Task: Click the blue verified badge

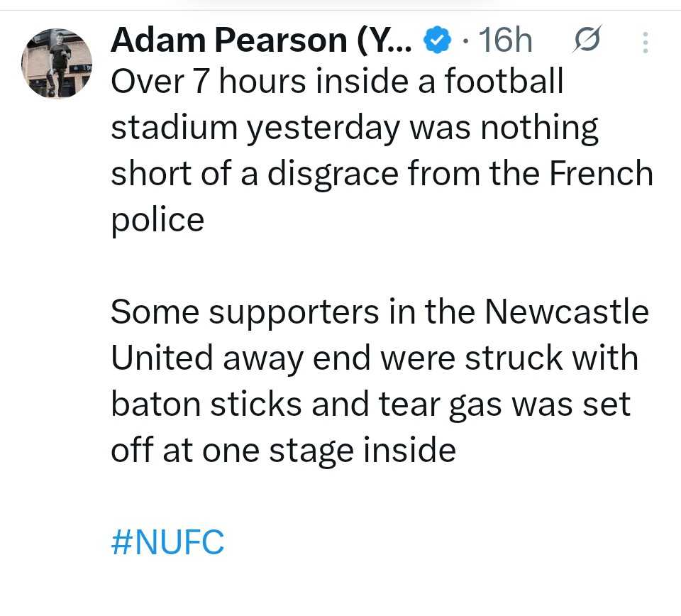Action: click(436, 42)
